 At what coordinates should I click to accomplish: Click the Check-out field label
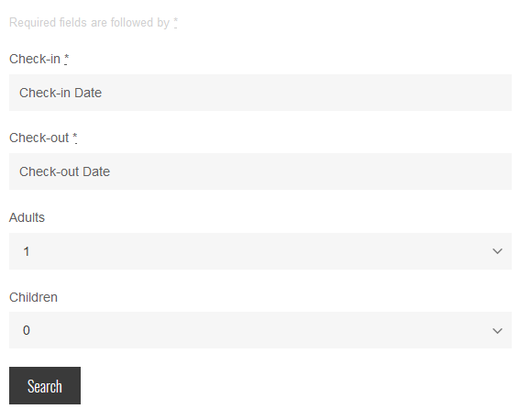click(x=39, y=138)
